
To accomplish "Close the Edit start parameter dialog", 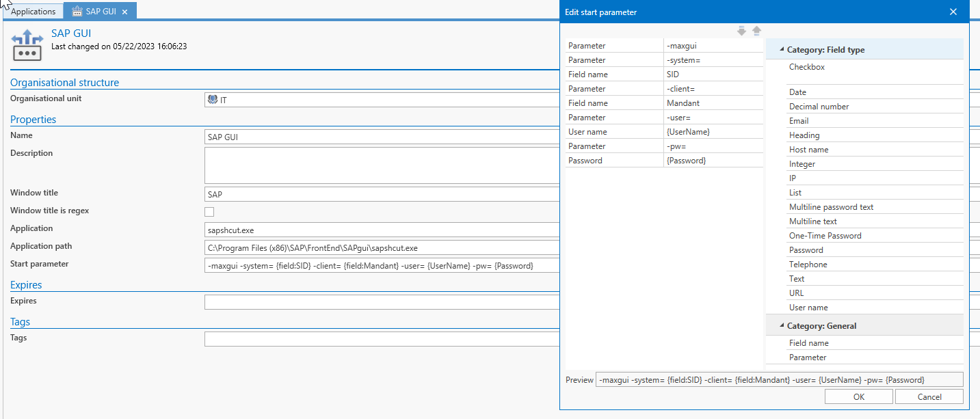I will (953, 12).
